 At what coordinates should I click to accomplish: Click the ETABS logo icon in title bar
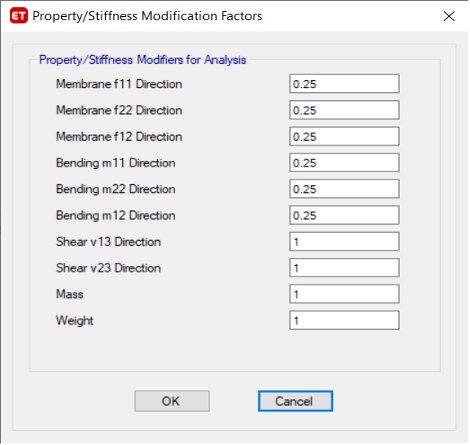pyautogui.click(x=19, y=16)
